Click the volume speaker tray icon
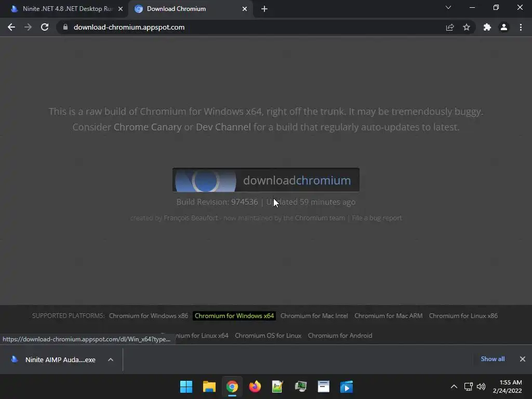Image resolution: width=532 pixels, height=399 pixels. tap(481, 387)
